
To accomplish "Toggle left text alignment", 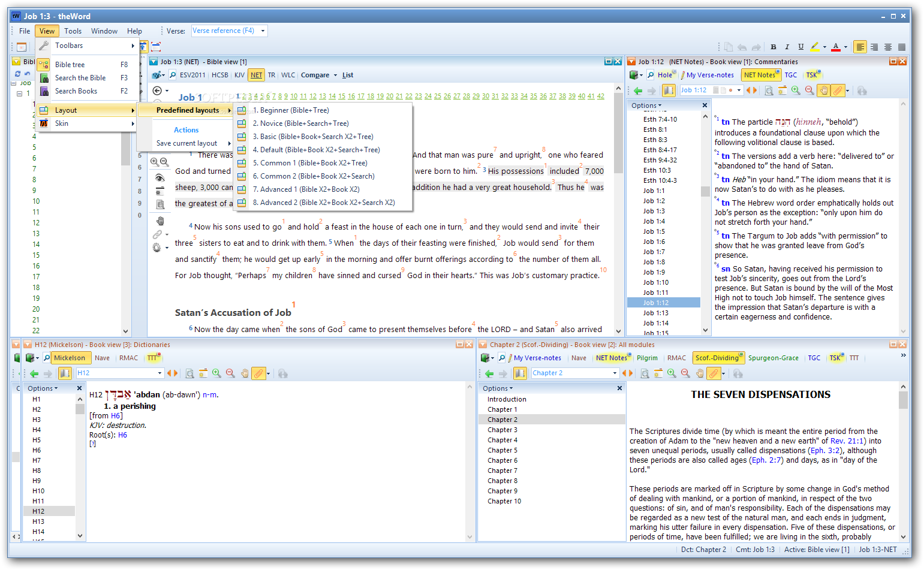I will pos(860,47).
